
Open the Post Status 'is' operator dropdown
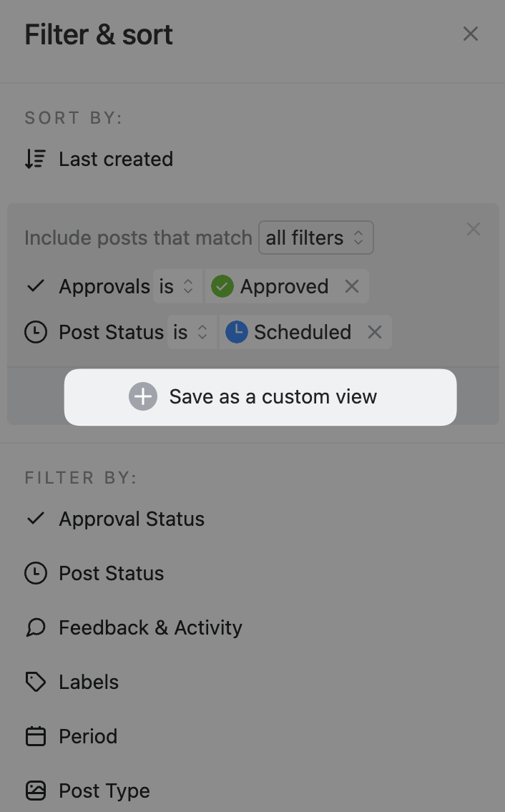click(x=191, y=332)
